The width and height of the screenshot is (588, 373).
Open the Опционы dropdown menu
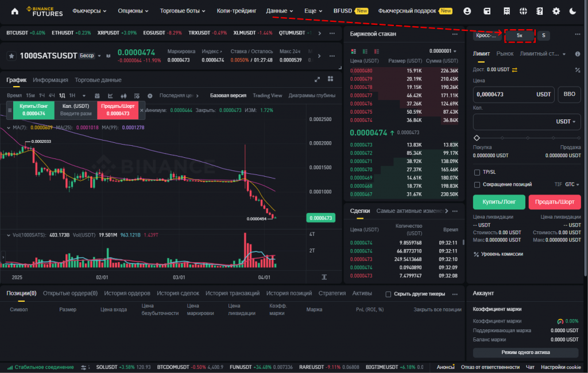pos(133,11)
